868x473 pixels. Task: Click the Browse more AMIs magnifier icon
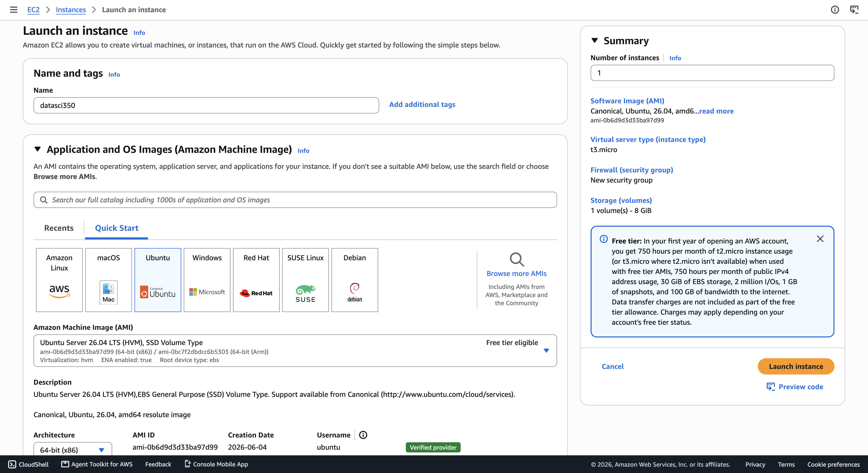coord(516,259)
